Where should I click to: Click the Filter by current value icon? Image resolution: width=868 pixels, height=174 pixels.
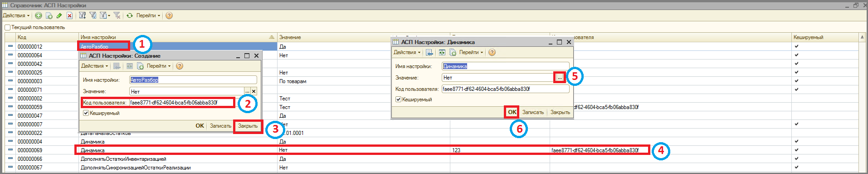click(93, 15)
